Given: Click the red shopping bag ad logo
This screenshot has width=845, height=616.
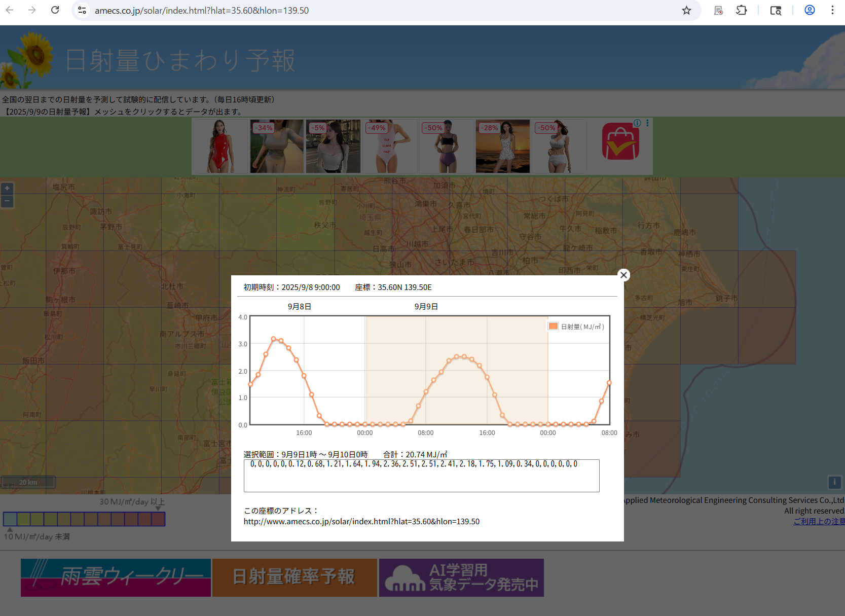Looking at the screenshot, I should click(620, 143).
